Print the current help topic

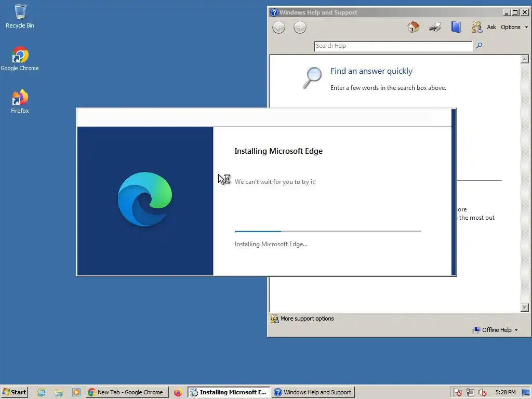tap(435, 27)
